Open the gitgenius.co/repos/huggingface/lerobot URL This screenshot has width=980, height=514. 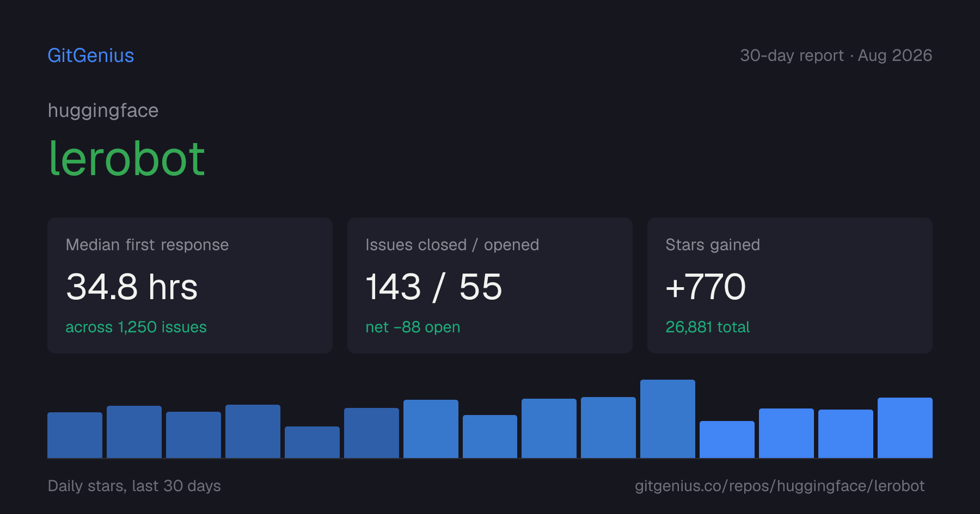(780, 486)
